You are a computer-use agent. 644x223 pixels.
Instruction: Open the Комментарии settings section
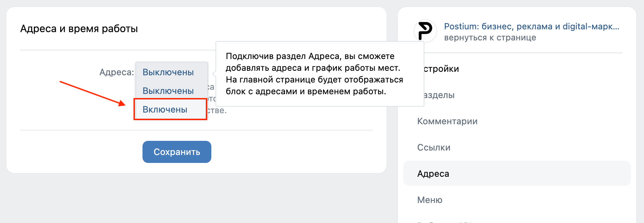coord(447,121)
